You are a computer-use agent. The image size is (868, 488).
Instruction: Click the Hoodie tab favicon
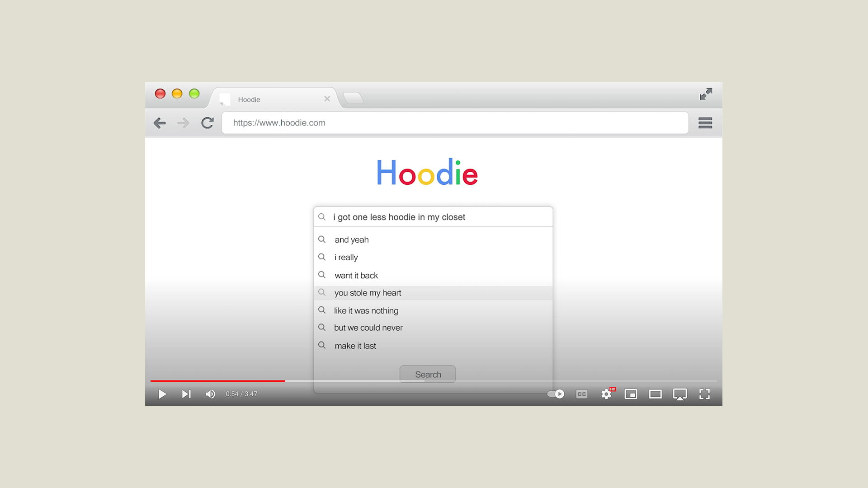[225, 99]
